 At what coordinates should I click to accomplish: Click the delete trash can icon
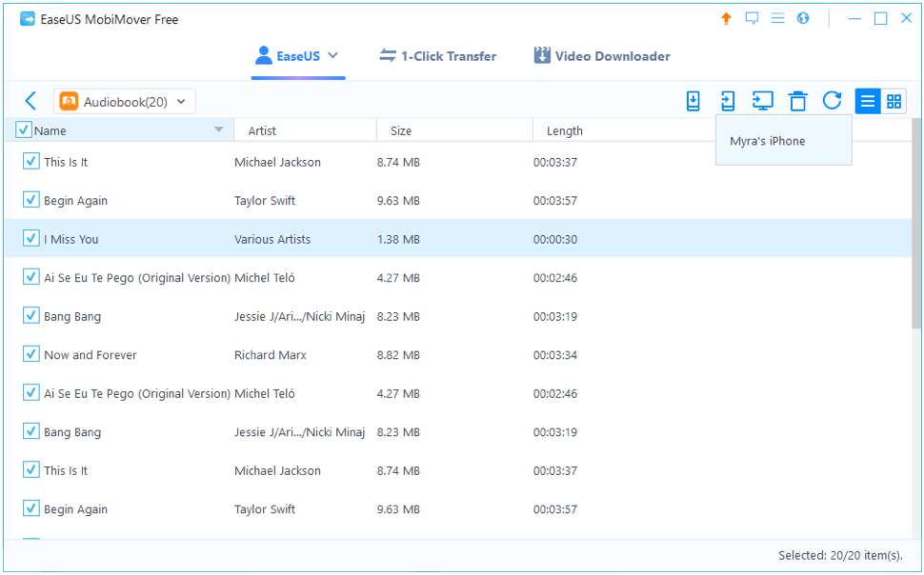pyautogui.click(x=798, y=101)
